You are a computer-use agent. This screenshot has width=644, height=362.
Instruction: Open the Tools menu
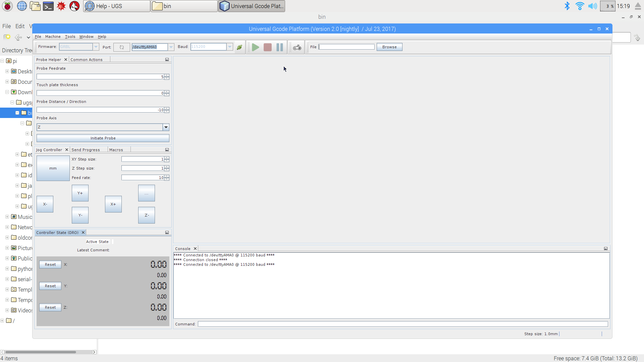pyautogui.click(x=70, y=37)
